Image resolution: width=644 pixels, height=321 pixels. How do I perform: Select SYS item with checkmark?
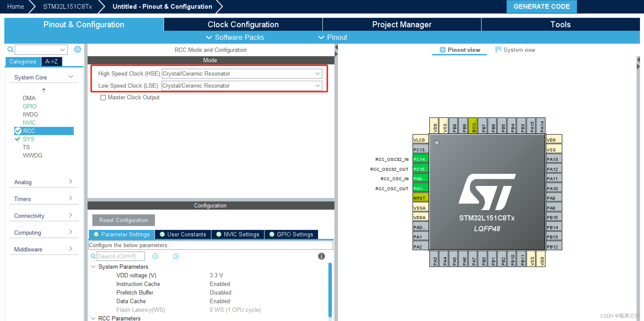click(x=28, y=139)
